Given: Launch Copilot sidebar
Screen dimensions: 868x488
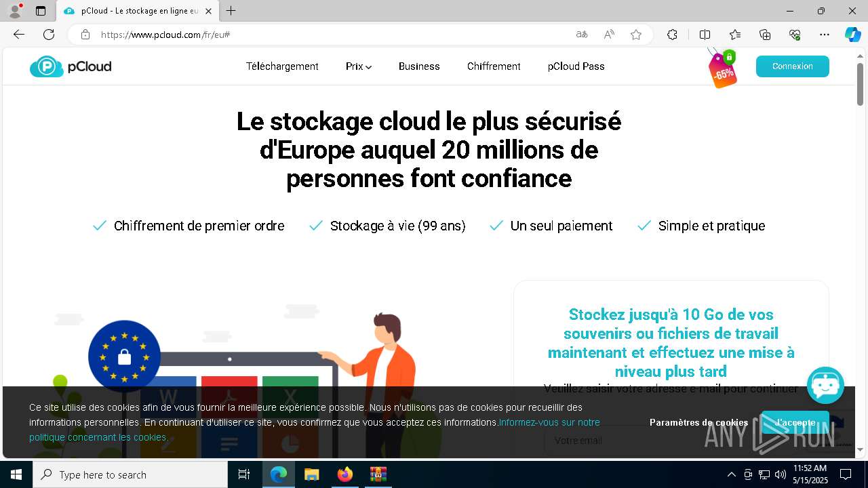Looking at the screenshot, I should click(x=852, y=35).
